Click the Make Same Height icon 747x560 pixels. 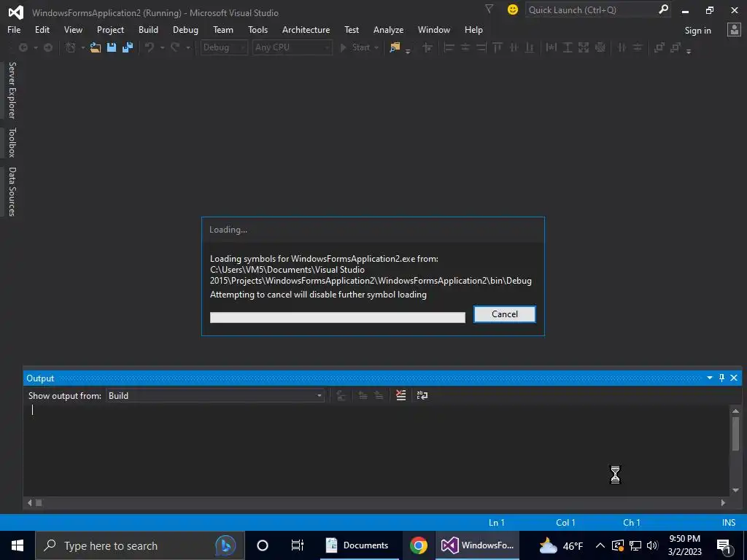(568, 47)
